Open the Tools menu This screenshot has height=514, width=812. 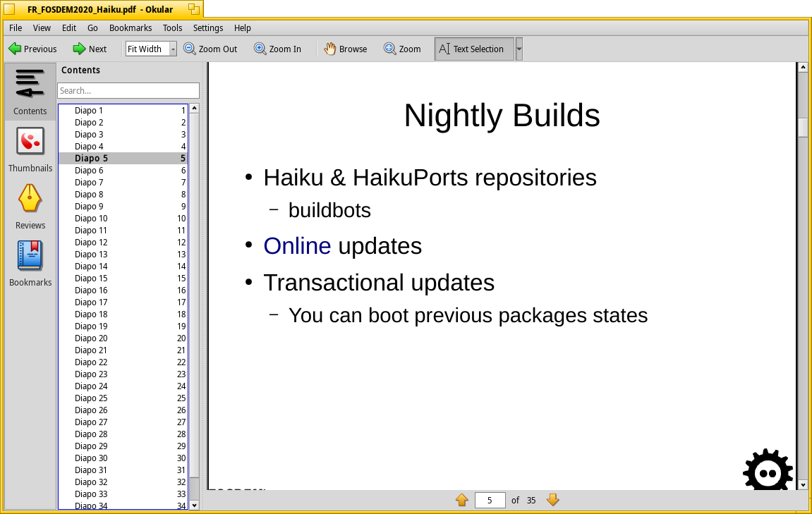(x=172, y=28)
